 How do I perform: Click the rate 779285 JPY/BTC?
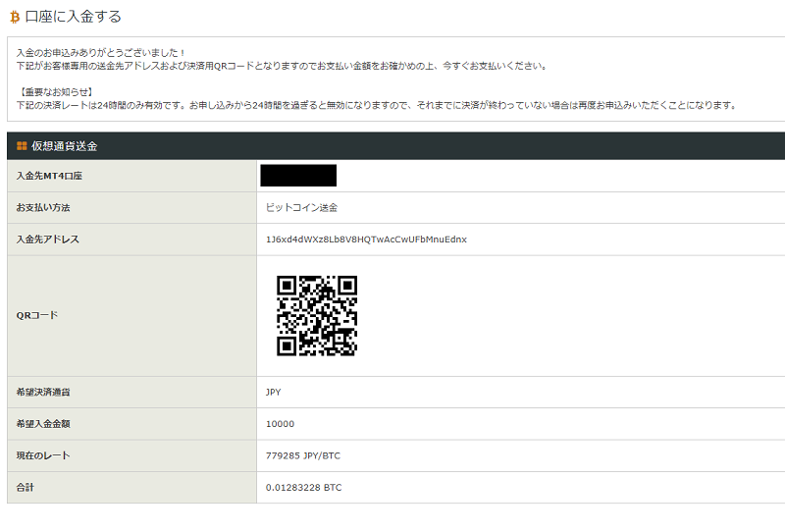[303, 455]
